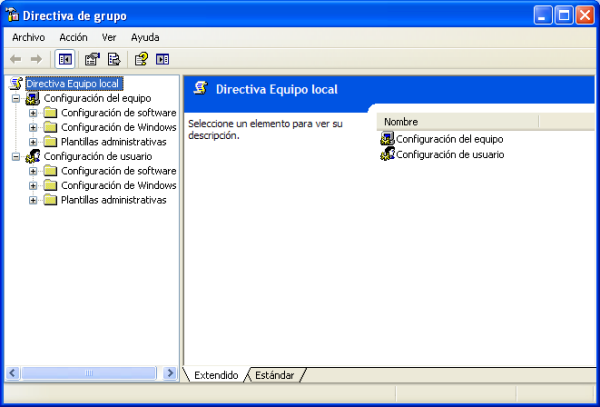Click the Export list toolbar icon
This screenshot has height=407, width=600.
114,59
